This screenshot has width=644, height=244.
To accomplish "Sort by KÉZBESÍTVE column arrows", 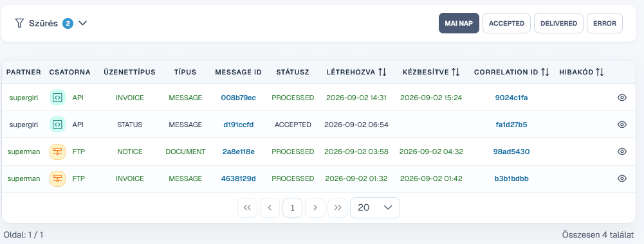I will point(455,72).
